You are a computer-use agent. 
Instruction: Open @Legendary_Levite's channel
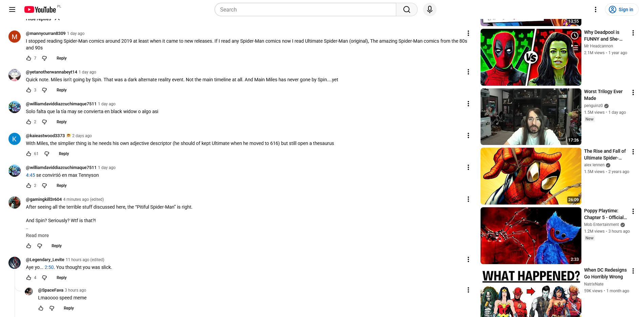coord(45,260)
